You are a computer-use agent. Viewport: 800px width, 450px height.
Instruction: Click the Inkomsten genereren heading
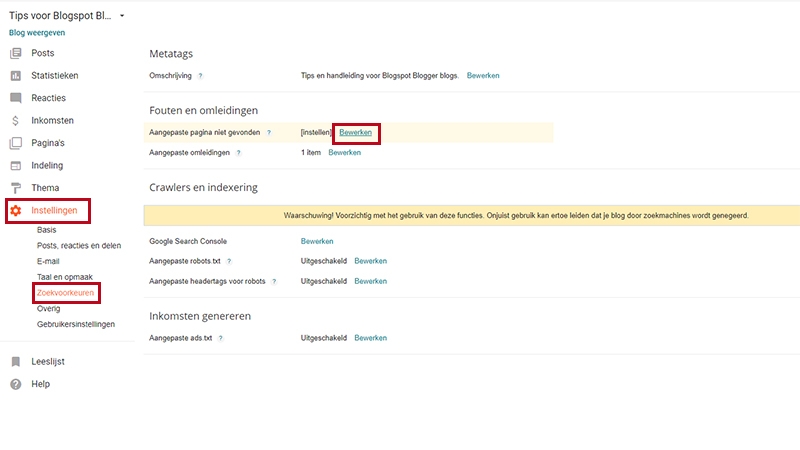(200, 316)
